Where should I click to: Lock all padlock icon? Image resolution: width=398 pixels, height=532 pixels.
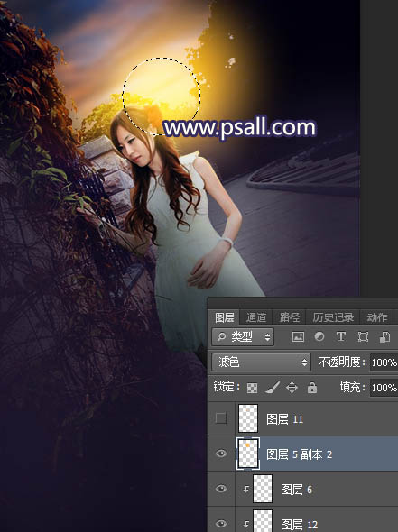click(312, 387)
